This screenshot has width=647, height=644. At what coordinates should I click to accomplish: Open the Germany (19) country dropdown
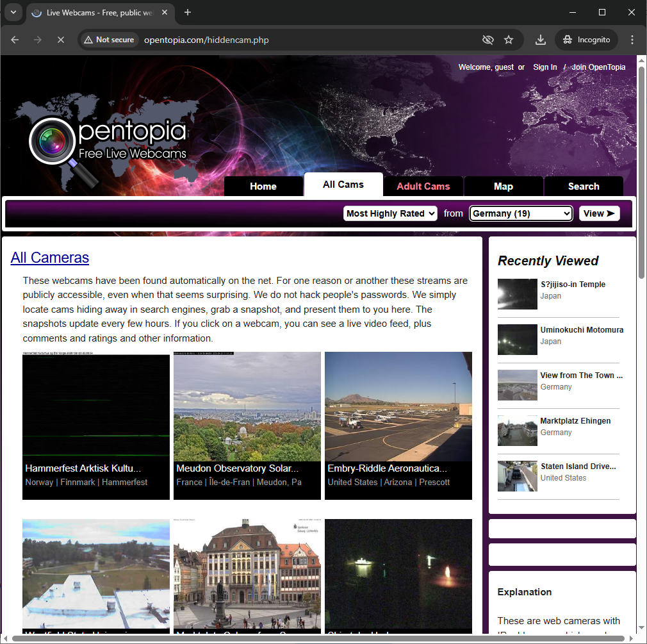(x=521, y=213)
